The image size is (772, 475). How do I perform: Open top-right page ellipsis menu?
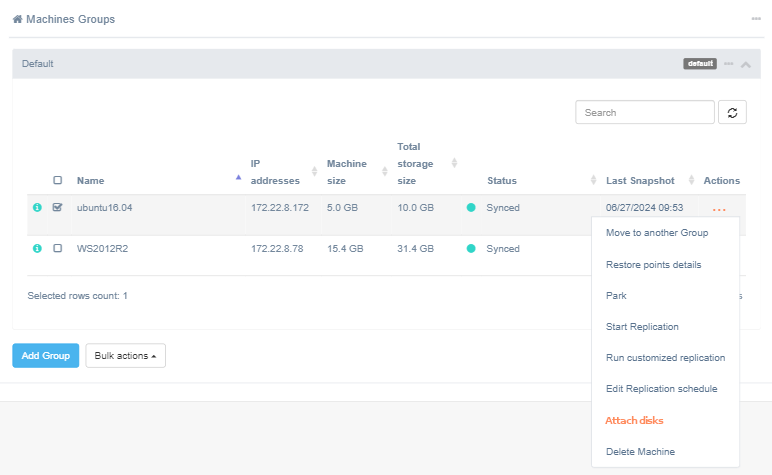(x=755, y=19)
